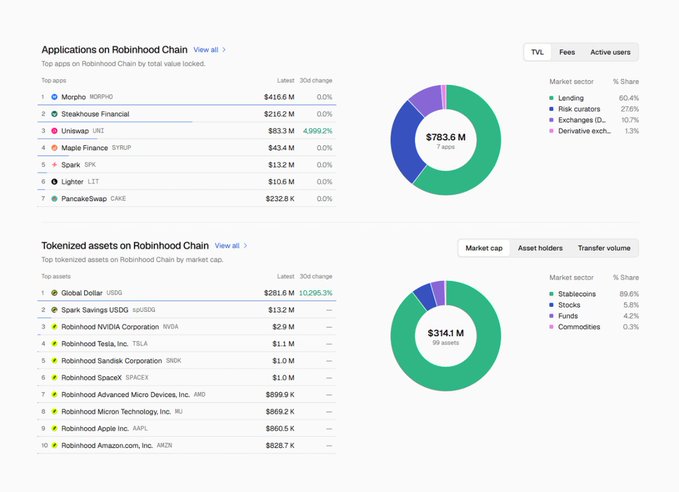Switch to the Transfer volume tab
This screenshot has height=492, width=679.
(604, 248)
